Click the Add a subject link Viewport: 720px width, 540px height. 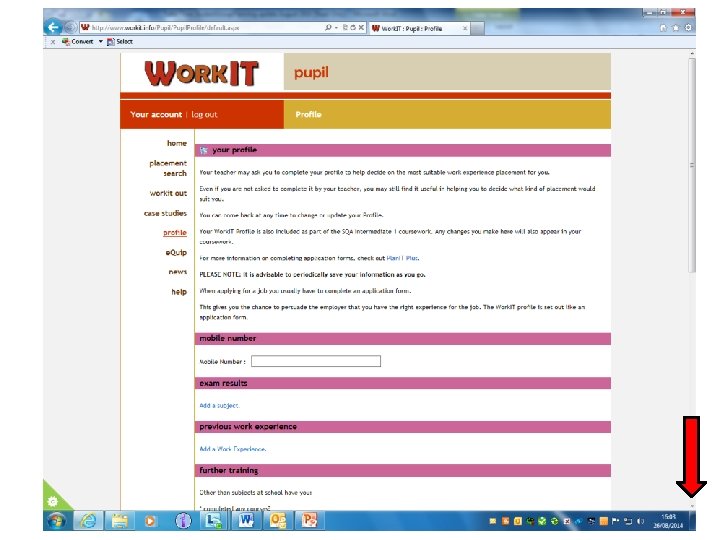click(219, 405)
